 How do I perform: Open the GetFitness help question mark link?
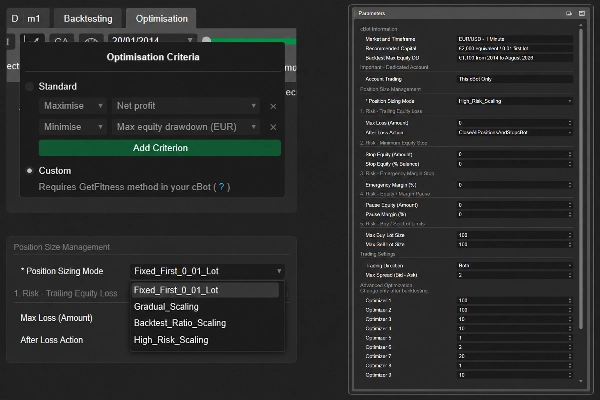(x=221, y=187)
